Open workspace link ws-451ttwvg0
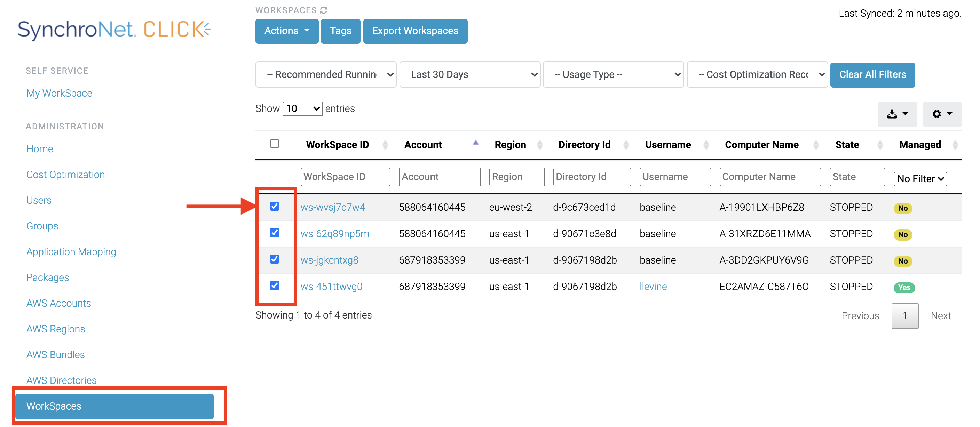This screenshot has width=980, height=427. 331,287
